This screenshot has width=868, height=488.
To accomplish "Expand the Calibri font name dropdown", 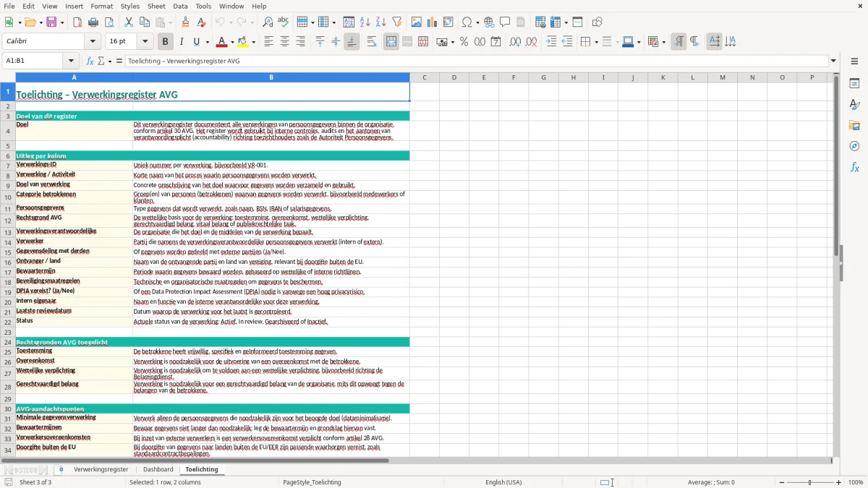I will (x=92, y=42).
